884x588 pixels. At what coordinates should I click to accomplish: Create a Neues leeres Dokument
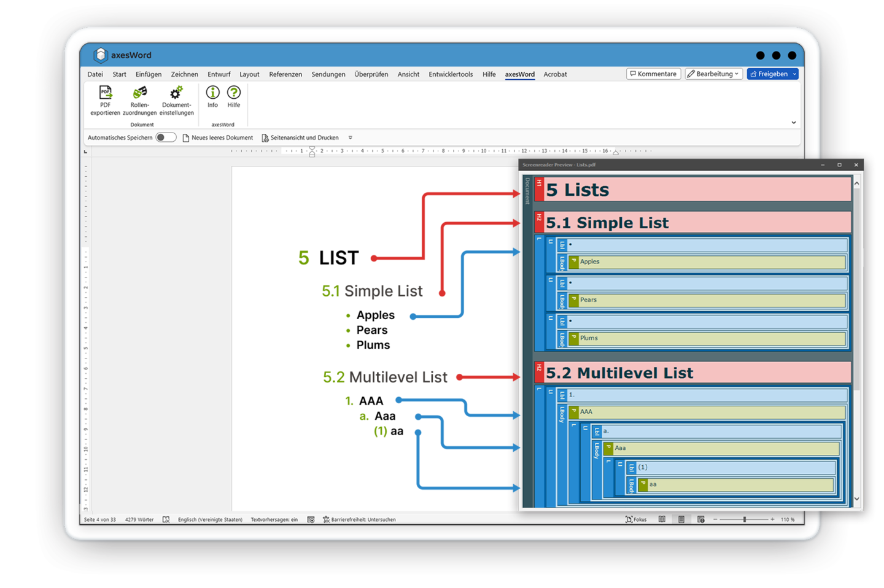(x=218, y=137)
